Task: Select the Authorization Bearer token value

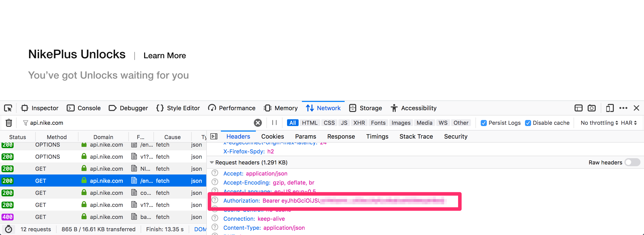Action: pos(354,201)
